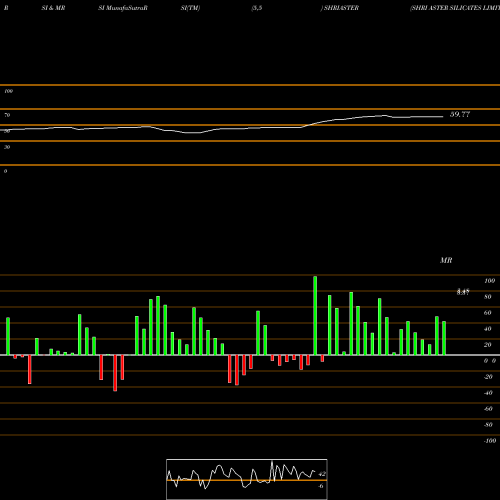Screen dimensions: 500x500
Task: Click the "MR" panel title
Action: 446,260
